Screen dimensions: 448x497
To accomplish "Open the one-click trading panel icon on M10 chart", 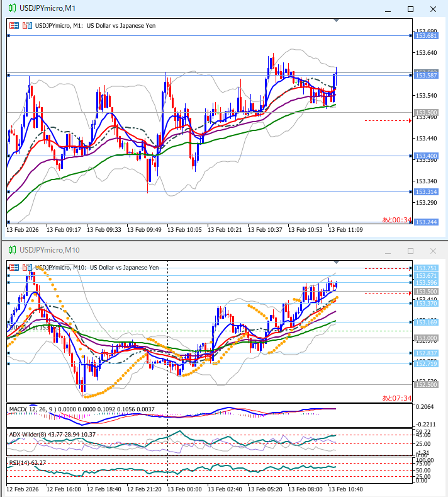I will click(x=14, y=267).
